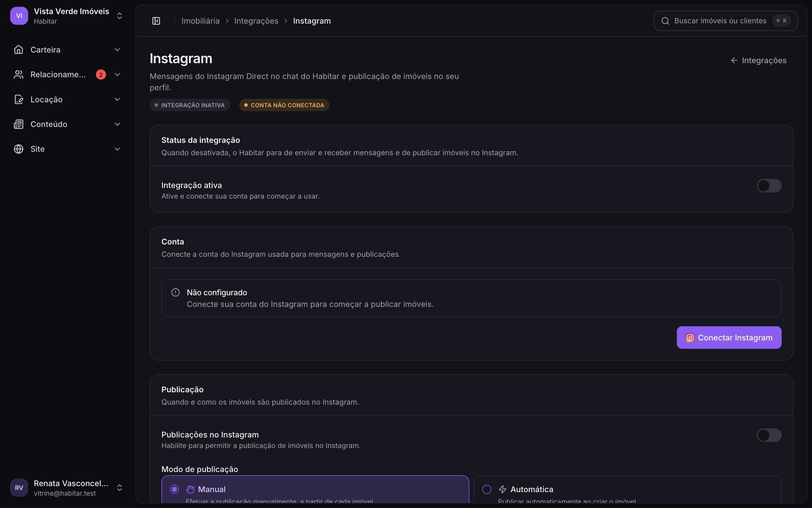
Task: Click the Locação document-edit icon
Action: (19, 99)
